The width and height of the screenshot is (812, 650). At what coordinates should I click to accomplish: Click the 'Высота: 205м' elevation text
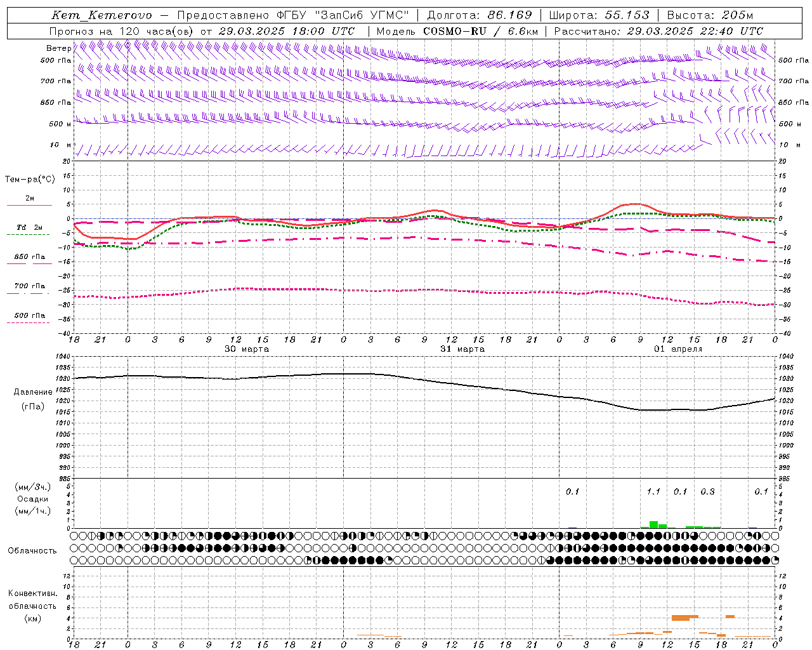point(710,15)
